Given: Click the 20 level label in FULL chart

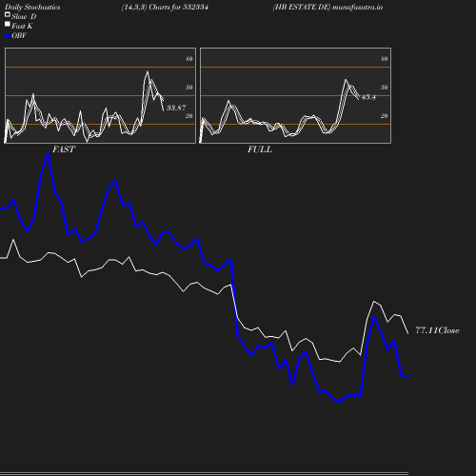Looking at the screenshot, I should [x=385, y=116].
